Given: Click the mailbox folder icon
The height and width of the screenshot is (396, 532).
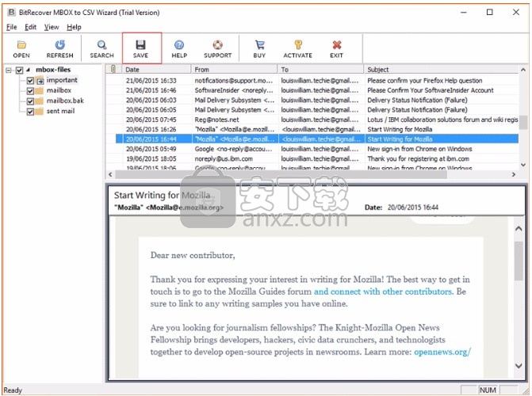Looking at the screenshot, I should 40,90.
